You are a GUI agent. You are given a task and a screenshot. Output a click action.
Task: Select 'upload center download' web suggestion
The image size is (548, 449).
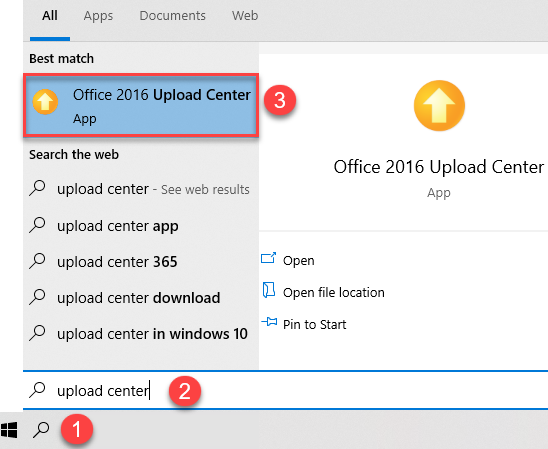coord(141,298)
